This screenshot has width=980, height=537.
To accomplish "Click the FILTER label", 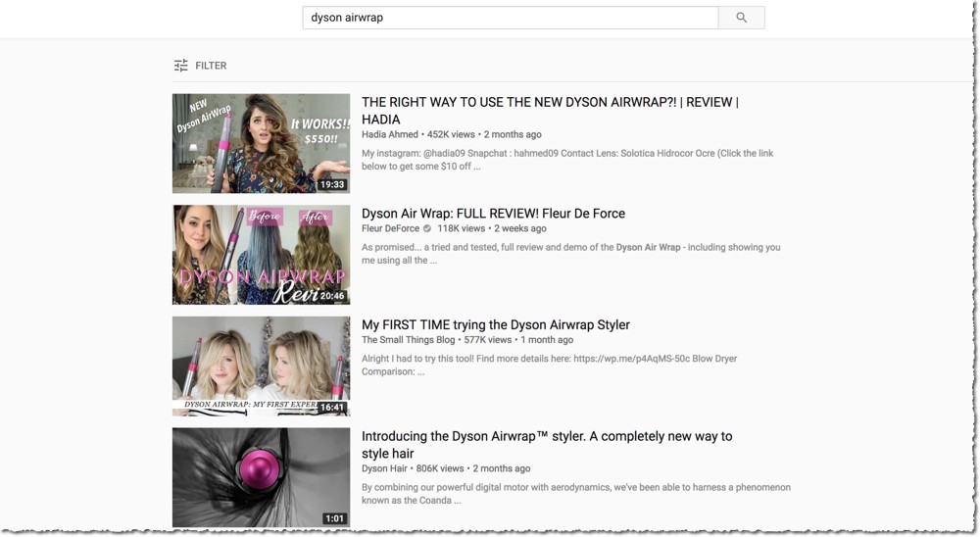I will tap(211, 66).
